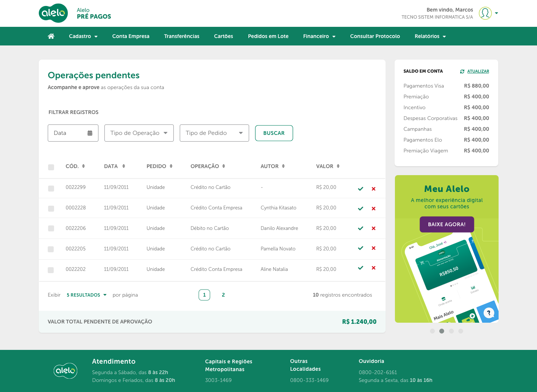
Task: Approve operation 0022205 with green check
Action: click(361, 248)
